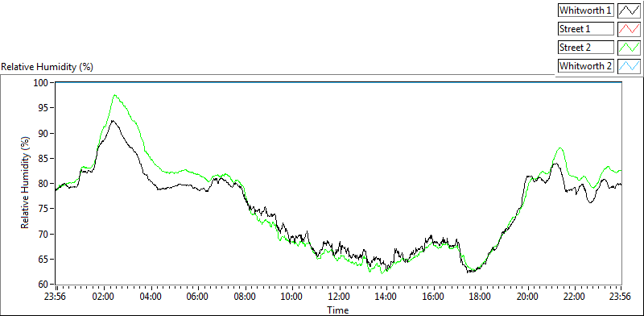Click the 08:00 time axis label
644x316 pixels.
coord(246,297)
